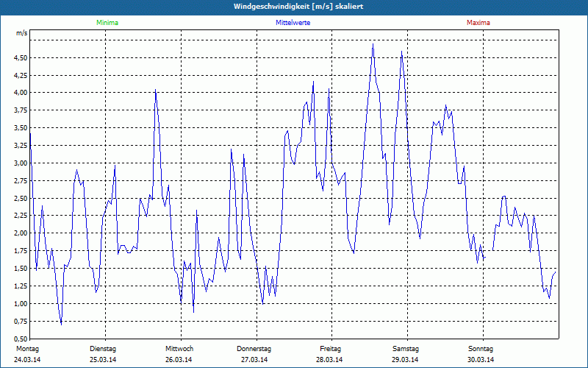
Task: Click the Maxima legend label
Action: tap(478, 23)
